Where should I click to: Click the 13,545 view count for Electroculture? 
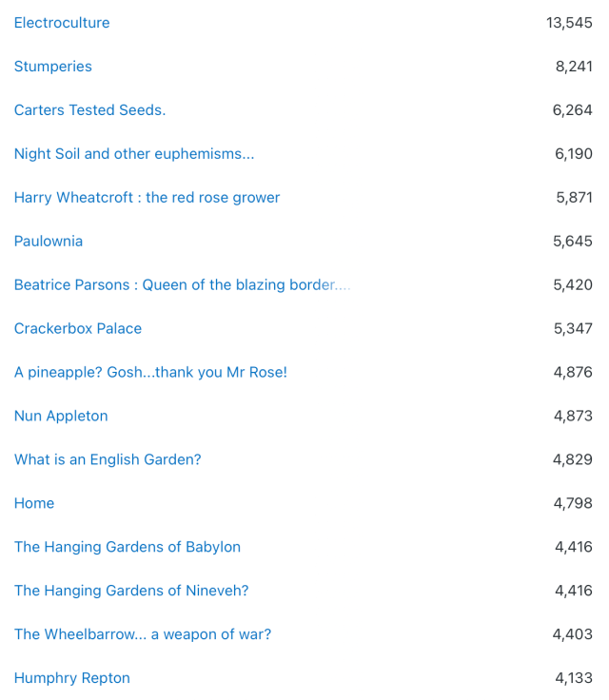(x=569, y=23)
